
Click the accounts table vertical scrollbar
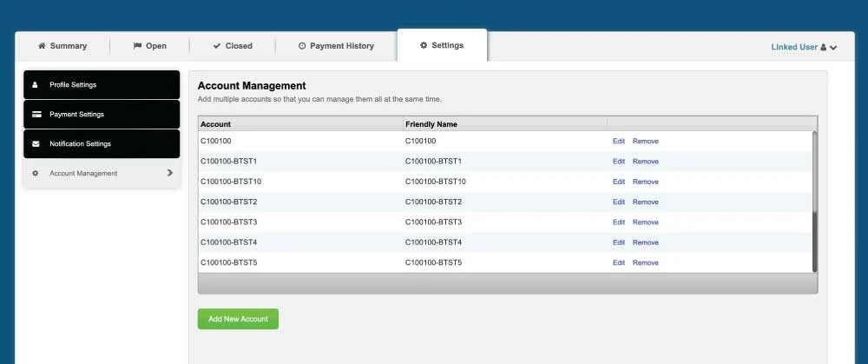click(x=814, y=202)
